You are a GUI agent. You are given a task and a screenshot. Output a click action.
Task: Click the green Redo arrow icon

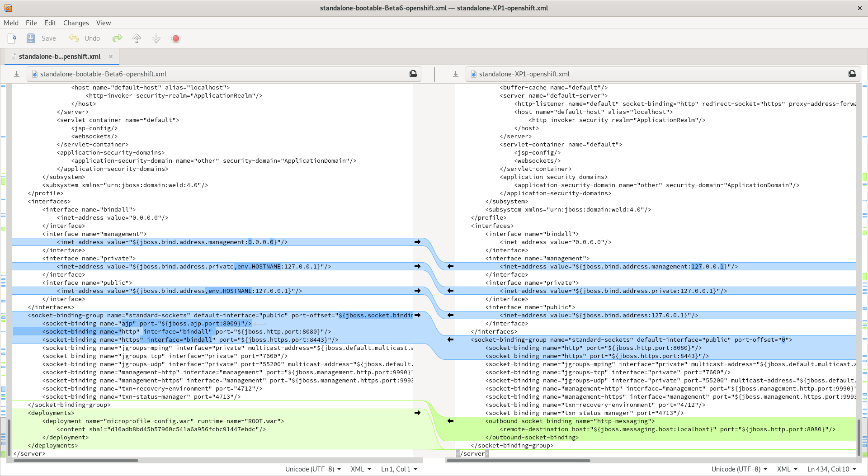[x=118, y=38]
